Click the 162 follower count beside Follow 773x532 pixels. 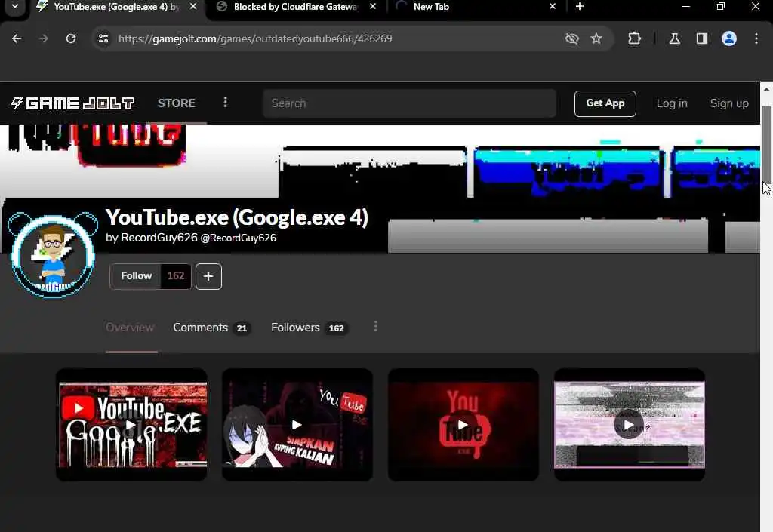pyautogui.click(x=176, y=276)
